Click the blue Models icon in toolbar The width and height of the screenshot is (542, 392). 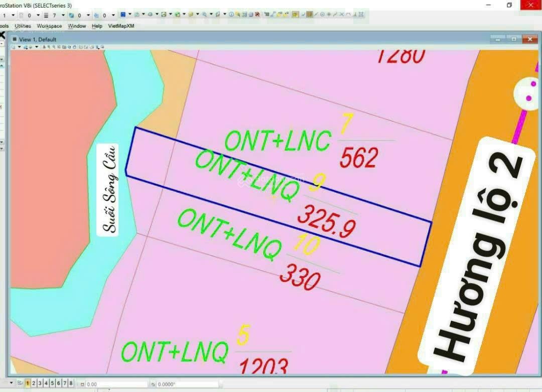click(123, 15)
